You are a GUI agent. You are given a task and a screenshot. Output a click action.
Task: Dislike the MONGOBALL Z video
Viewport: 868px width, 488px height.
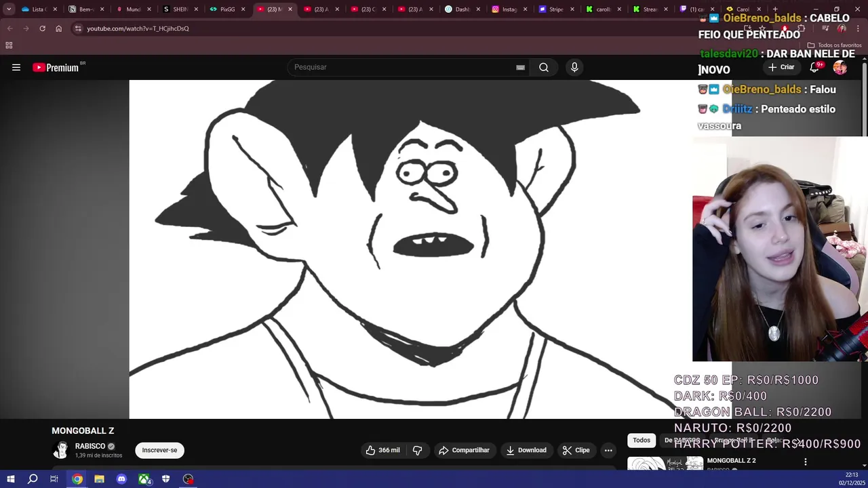418,450
